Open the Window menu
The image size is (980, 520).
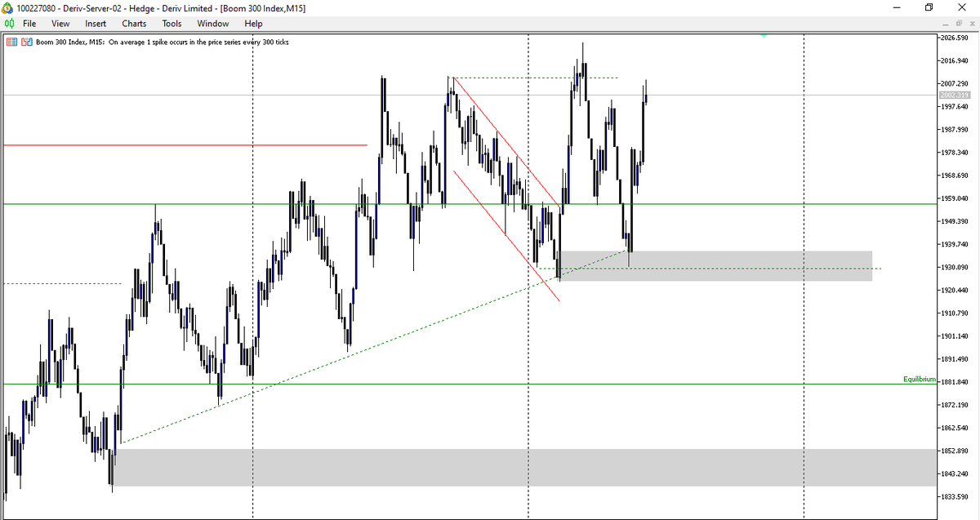212,24
